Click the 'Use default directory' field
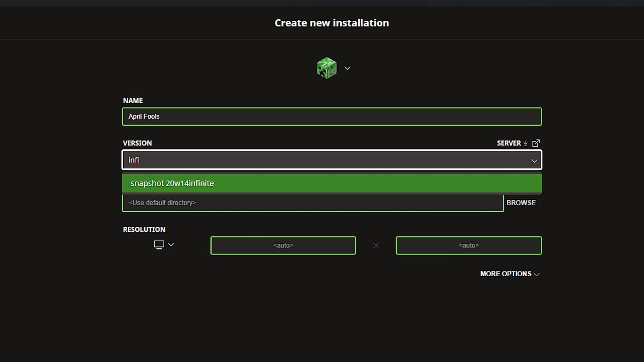Image resolution: width=644 pixels, height=362 pixels. pos(313,203)
